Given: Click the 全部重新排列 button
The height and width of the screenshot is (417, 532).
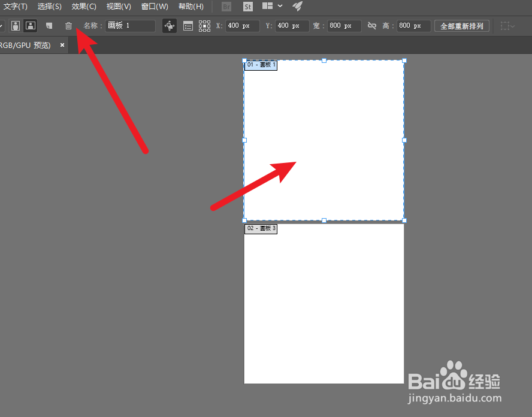Looking at the screenshot, I should 462,26.
